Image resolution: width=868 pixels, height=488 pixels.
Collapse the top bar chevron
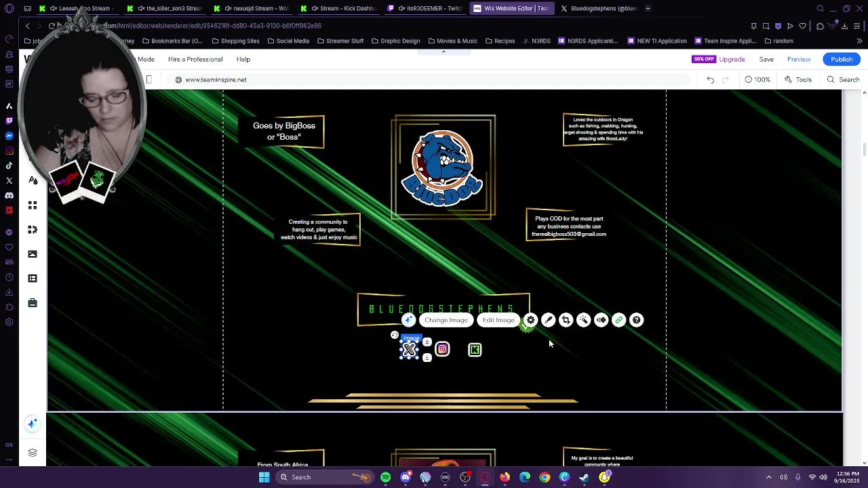pyautogui.click(x=443, y=52)
